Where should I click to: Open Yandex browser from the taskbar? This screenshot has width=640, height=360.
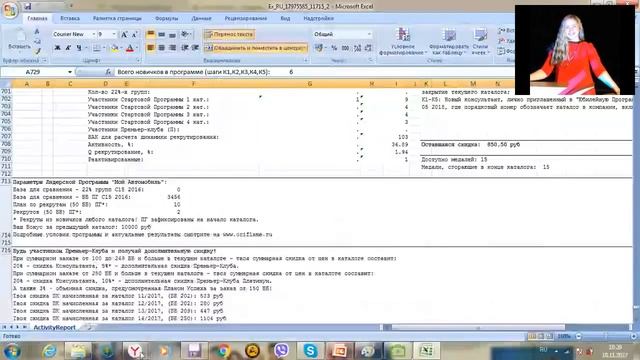(135, 351)
